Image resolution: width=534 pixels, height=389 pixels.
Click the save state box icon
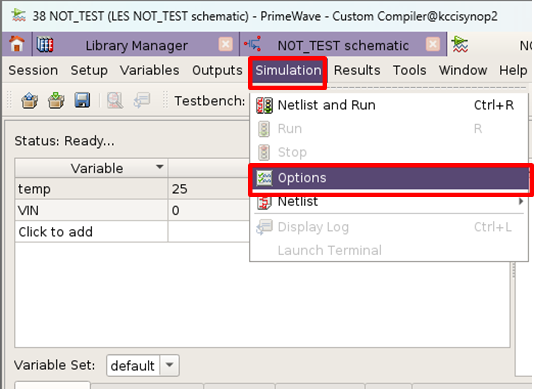tap(56, 101)
